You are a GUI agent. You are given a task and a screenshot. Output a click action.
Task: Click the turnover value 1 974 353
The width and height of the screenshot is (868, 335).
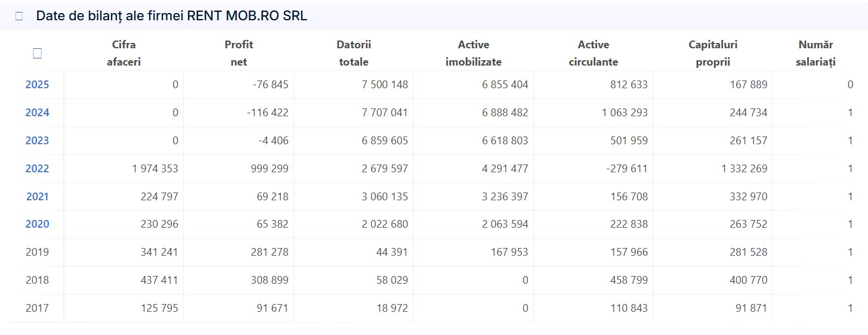pos(155,169)
